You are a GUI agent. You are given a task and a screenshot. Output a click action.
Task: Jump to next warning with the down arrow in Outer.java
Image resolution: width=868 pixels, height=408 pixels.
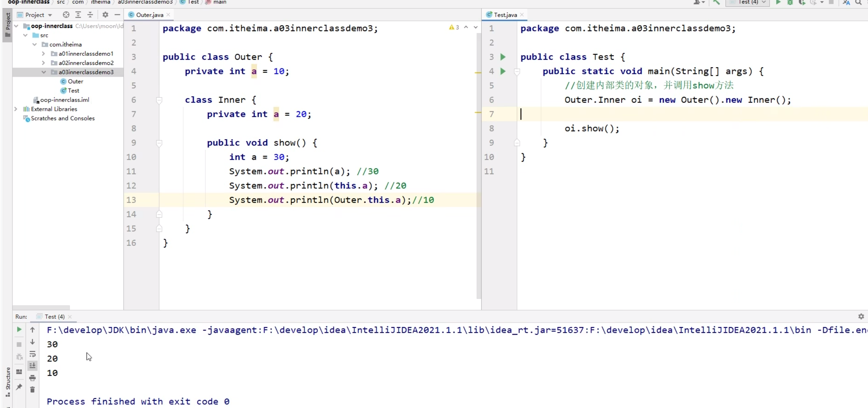[475, 27]
